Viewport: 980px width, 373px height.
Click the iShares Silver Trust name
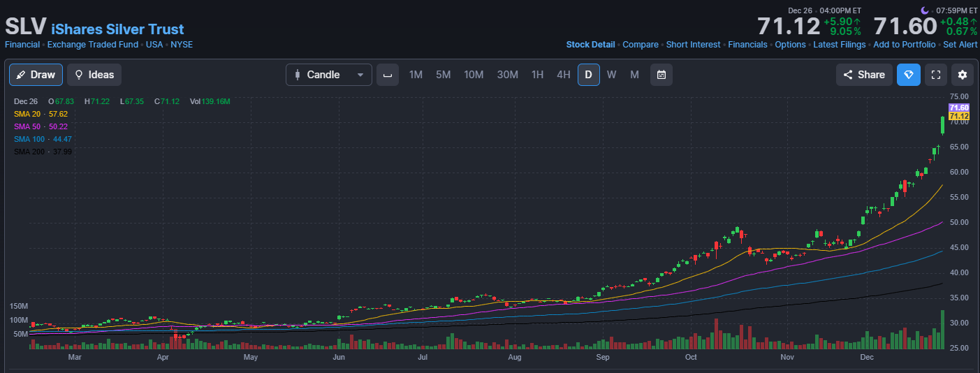[117, 29]
